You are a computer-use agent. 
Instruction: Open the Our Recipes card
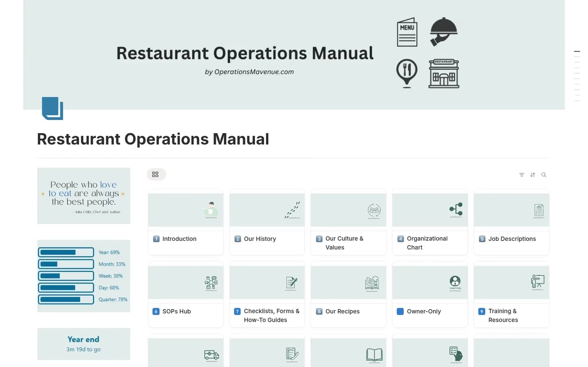(348, 294)
